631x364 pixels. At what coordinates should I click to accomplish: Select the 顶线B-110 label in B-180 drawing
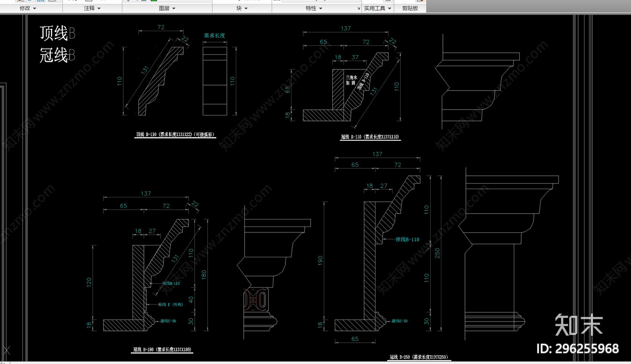coord(171,283)
